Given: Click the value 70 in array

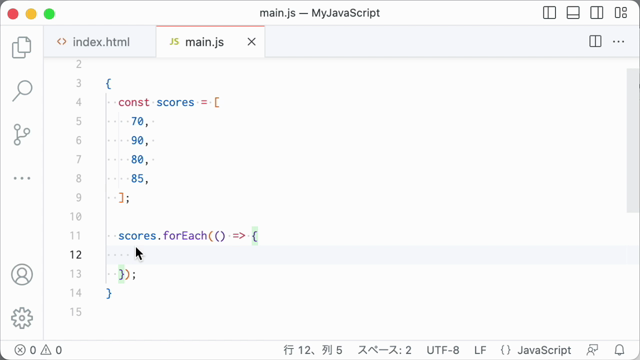Looking at the screenshot, I should pos(137,121).
